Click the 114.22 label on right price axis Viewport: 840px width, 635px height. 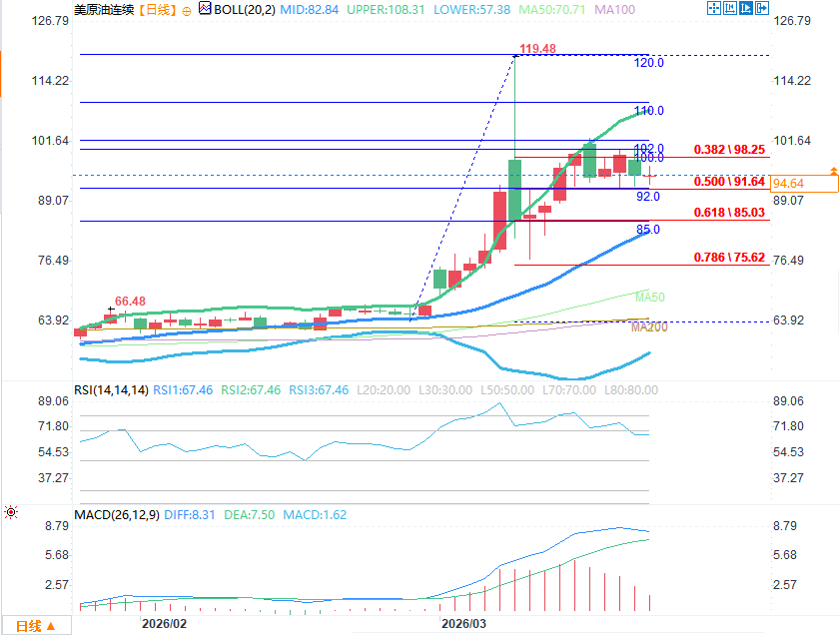792,81
